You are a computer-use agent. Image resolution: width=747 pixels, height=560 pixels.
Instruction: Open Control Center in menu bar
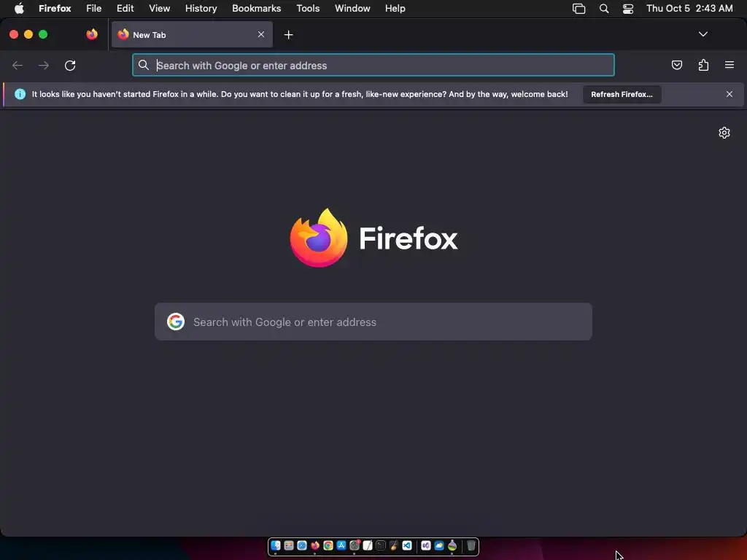[x=628, y=9]
